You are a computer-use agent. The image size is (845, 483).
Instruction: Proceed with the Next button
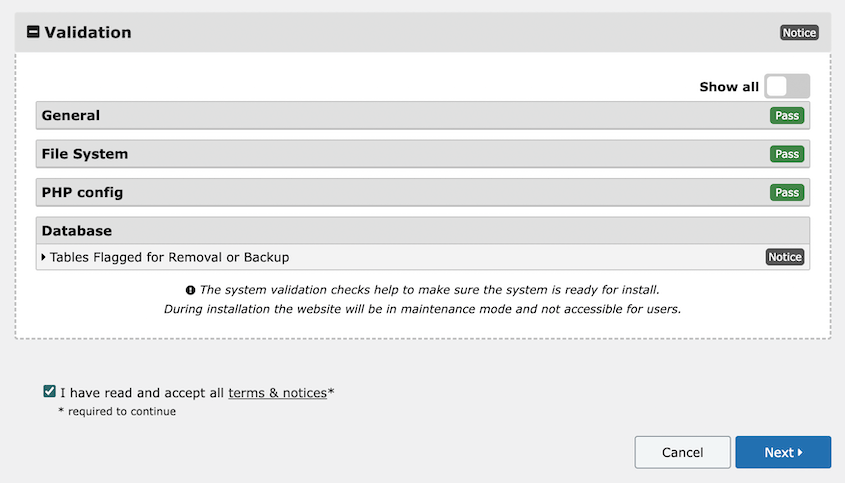tap(782, 452)
